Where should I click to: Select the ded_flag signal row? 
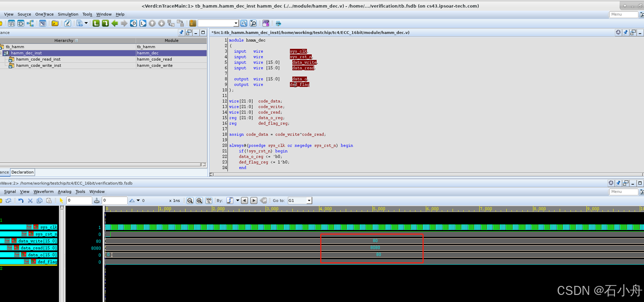pyautogui.click(x=29, y=262)
